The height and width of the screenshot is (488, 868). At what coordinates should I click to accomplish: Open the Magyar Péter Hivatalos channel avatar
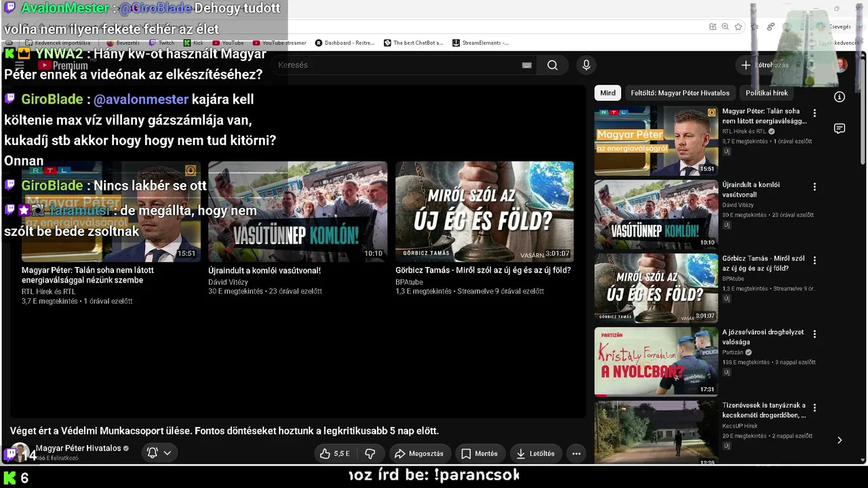coord(20,453)
